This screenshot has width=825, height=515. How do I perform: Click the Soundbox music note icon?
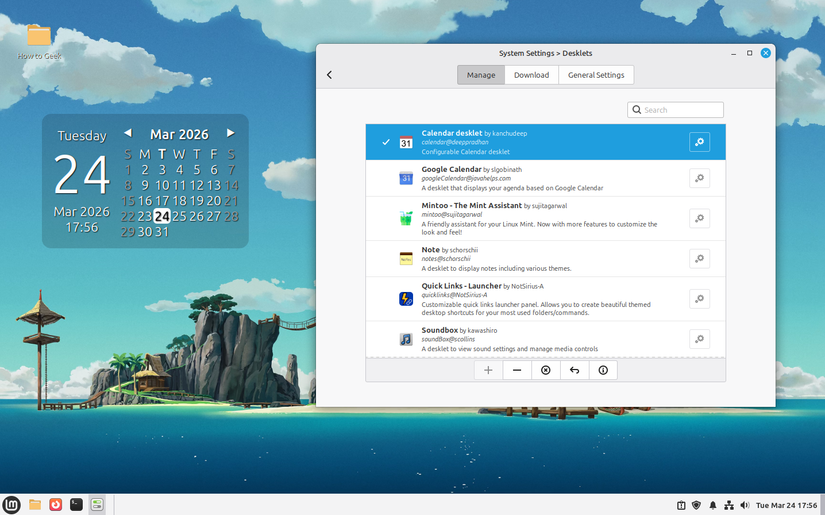(406, 339)
